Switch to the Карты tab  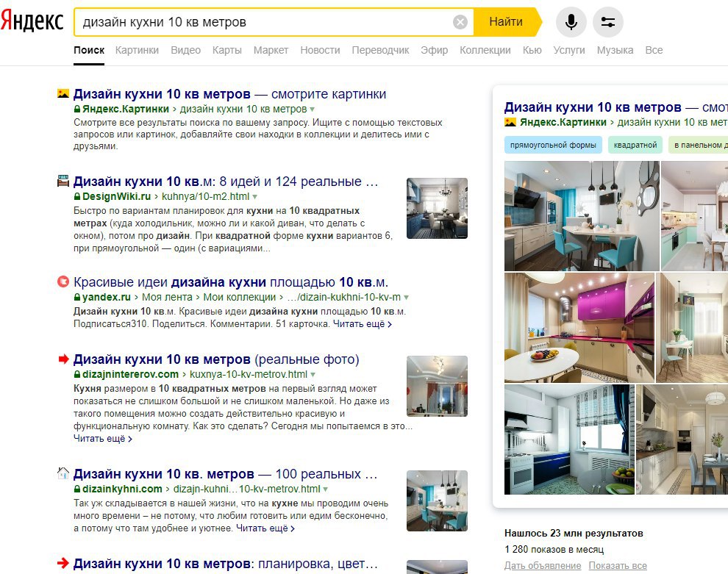click(227, 50)
